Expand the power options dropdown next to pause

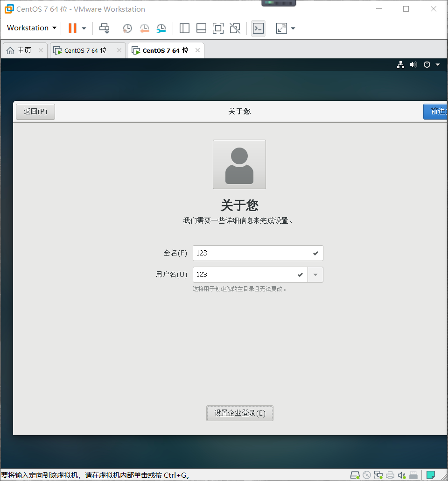tap(84, 28)
